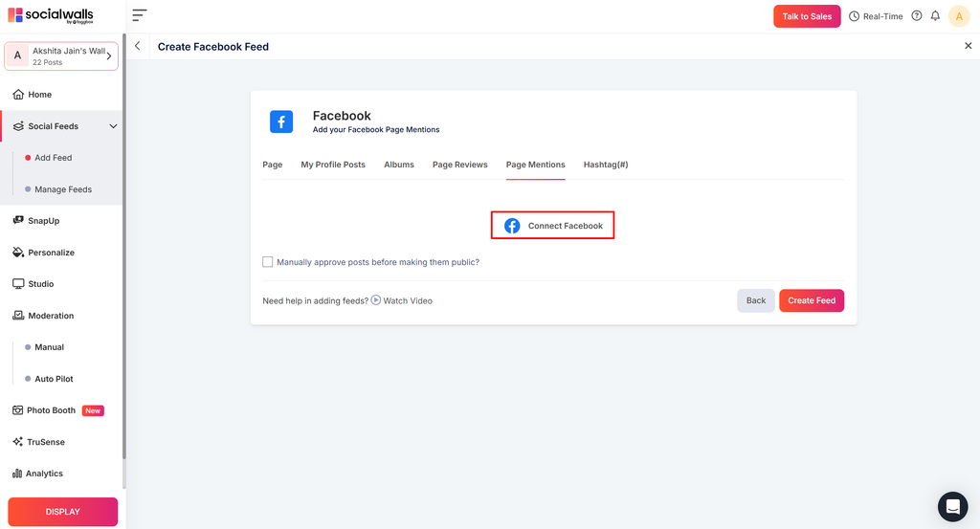
Task: Open Manual moderation item
Action: (50, 347)
